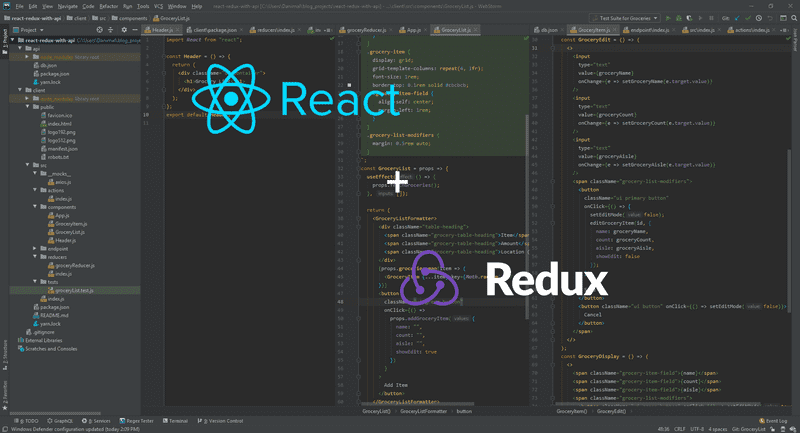Click the green Debug bug icon

tap(679, 18)
